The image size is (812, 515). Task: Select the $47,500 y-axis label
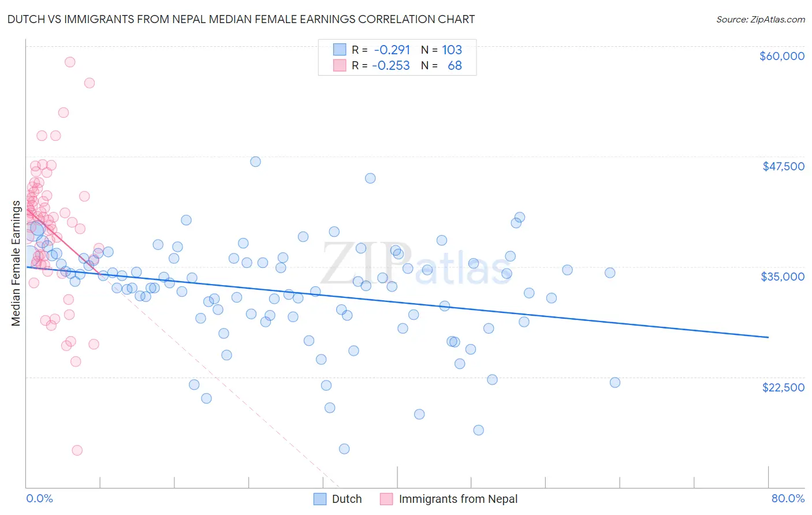pos(783,166)
